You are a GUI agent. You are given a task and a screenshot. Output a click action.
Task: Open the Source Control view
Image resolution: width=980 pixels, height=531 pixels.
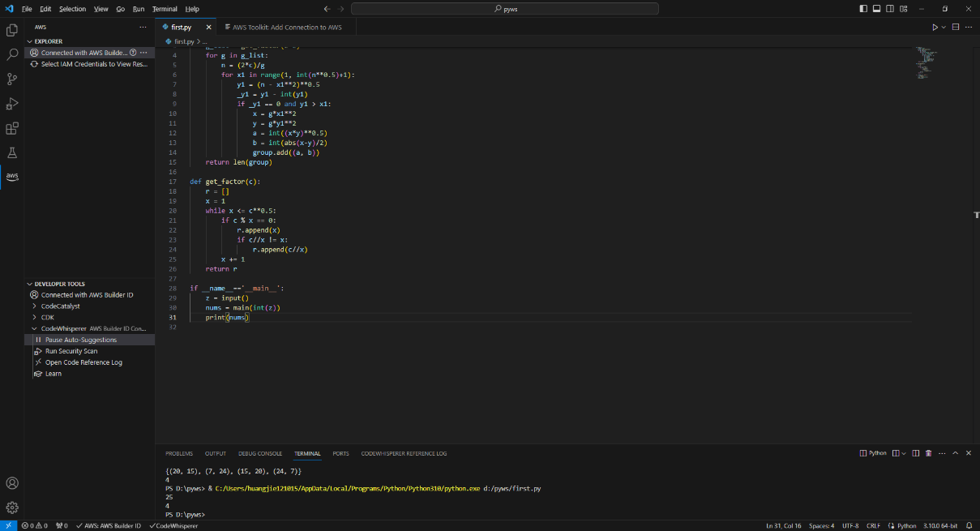pos(12,79)
